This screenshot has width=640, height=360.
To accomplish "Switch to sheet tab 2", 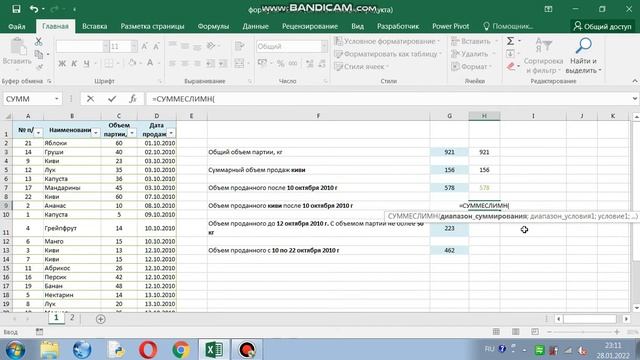I will 72,318.
